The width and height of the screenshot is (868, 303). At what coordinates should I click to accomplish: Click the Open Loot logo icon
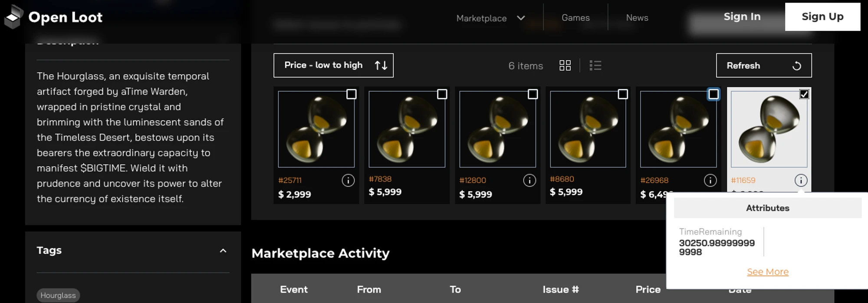coord(13,17)
